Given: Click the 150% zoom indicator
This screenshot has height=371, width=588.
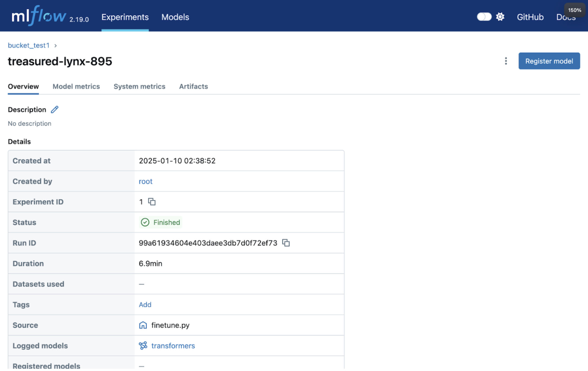Looking at the screenshot, I should [575, 10].
